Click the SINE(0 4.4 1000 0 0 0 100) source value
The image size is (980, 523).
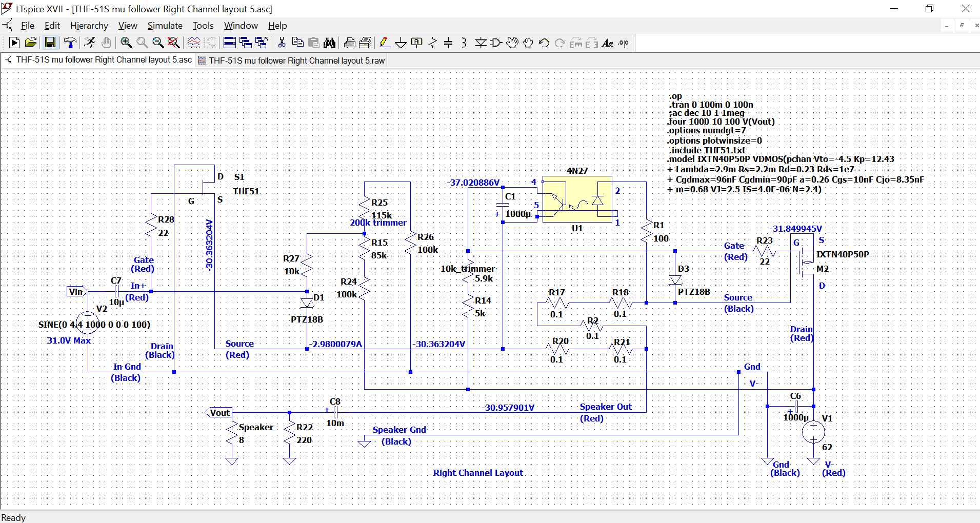point(94,325)
